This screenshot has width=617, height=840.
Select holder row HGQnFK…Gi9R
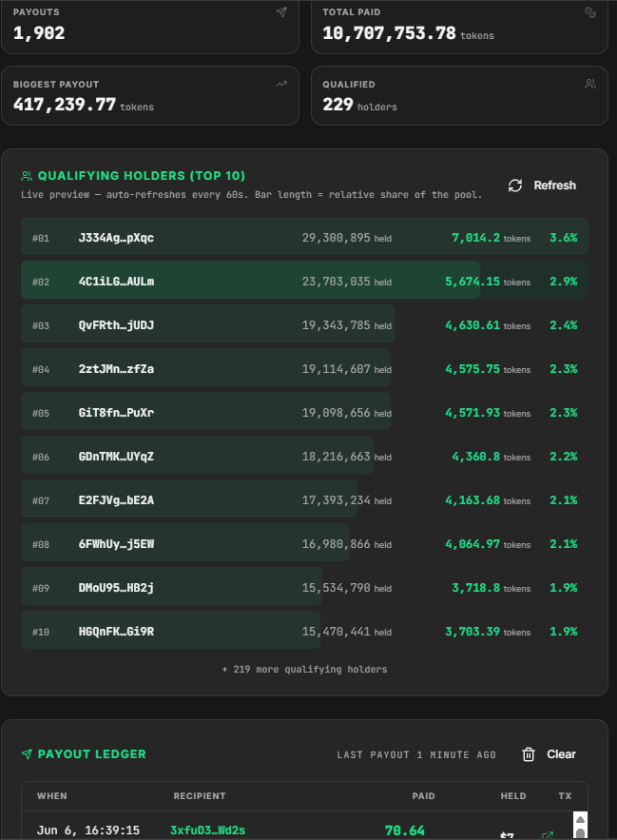click(x=305, y=630)
